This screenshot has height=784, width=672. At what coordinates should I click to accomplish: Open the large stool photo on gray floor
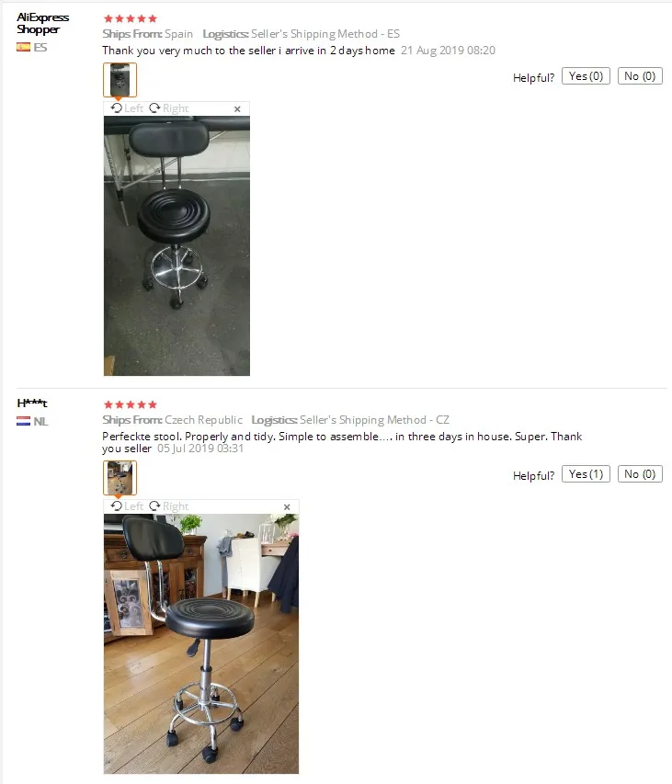click(x=177, y=246)
